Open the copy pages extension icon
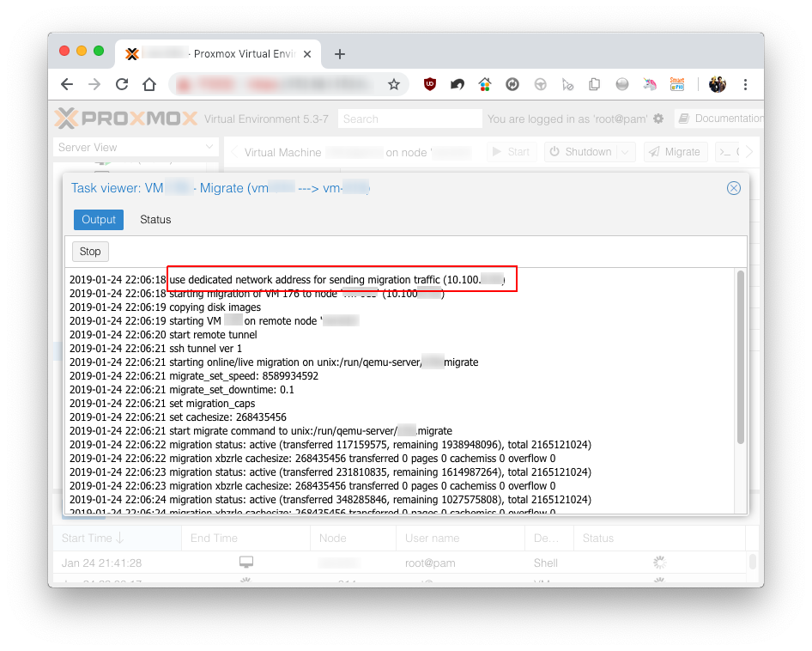Viewport: 812px width, 651px height. click(x=595, y=84)
